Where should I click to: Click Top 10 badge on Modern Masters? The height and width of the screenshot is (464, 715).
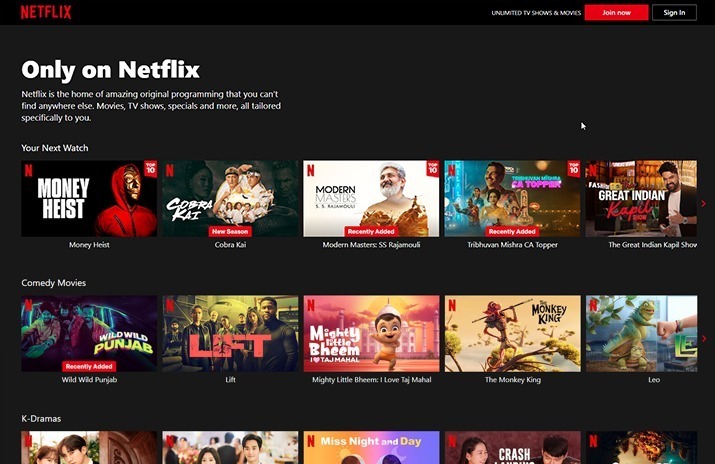pos(433,168)
